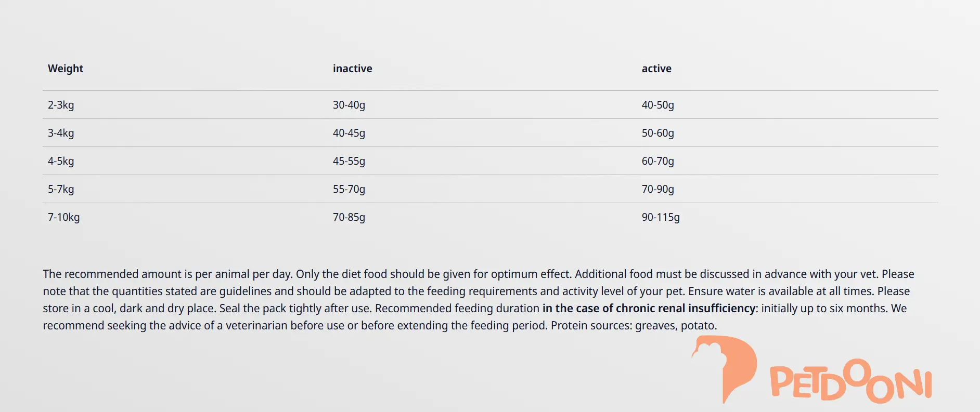Viewport: 980px width, 412px height.
Task: Select the Weight column header
Action: tap(66, 69)
